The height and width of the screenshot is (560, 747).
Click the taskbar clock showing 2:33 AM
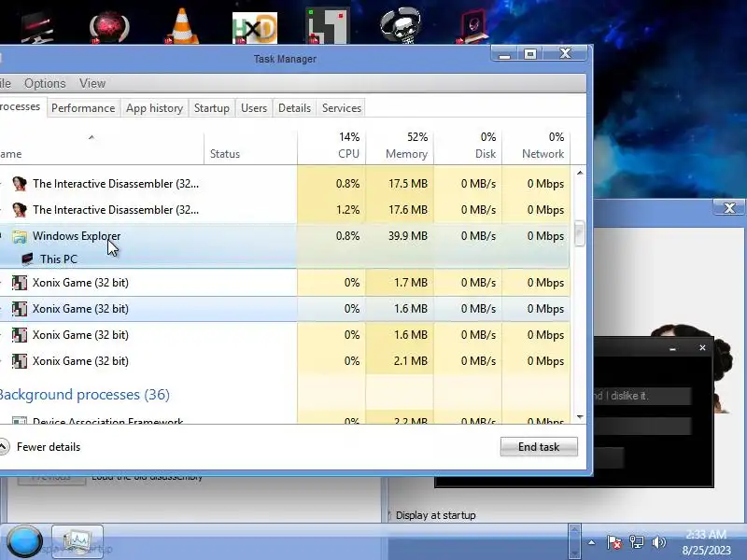(x=706, y=542)
